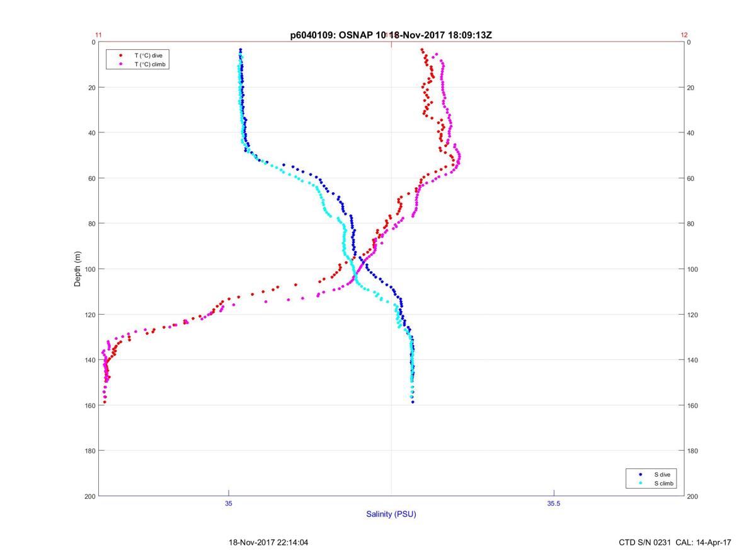Click the salinity tick label 35
The image size is (756, 558).
pos(229,503)
